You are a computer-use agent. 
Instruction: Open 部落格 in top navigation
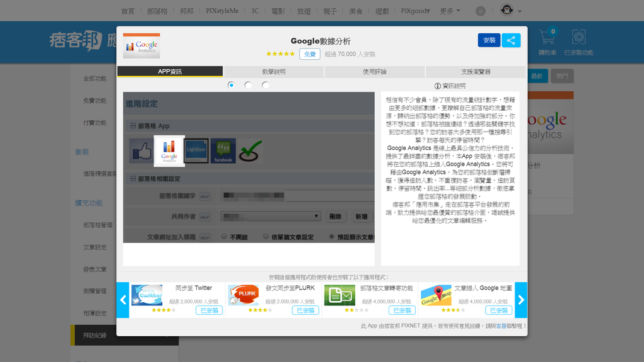click(157, 11)
